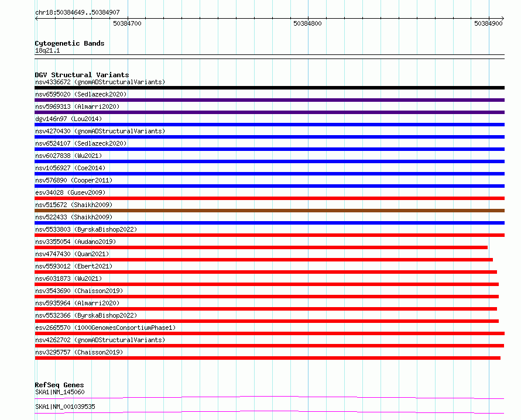Open esv34028 (Gusev2009) label
The width and height of the screenshot is (521, 420).
click(70, 192)
